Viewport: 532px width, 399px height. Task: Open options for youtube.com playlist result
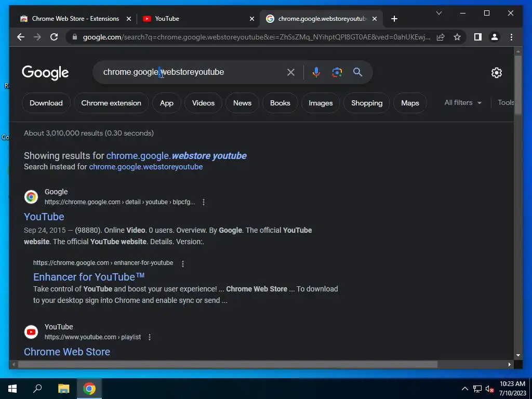pos(150,337)
